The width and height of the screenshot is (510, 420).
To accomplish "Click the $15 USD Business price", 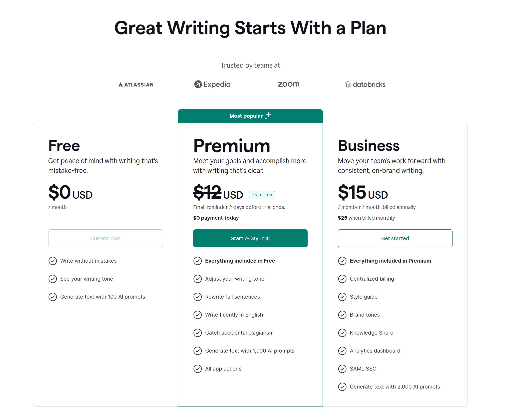I will 363,193.
